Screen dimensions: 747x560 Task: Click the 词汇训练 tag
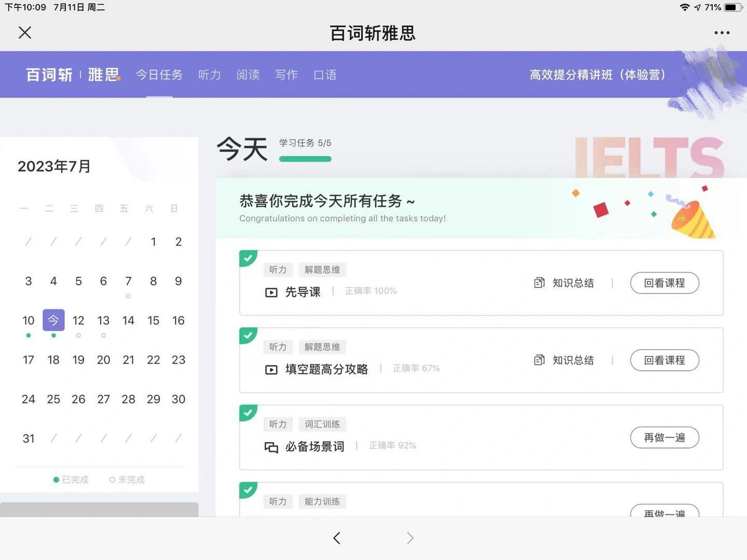click(322, 424)
